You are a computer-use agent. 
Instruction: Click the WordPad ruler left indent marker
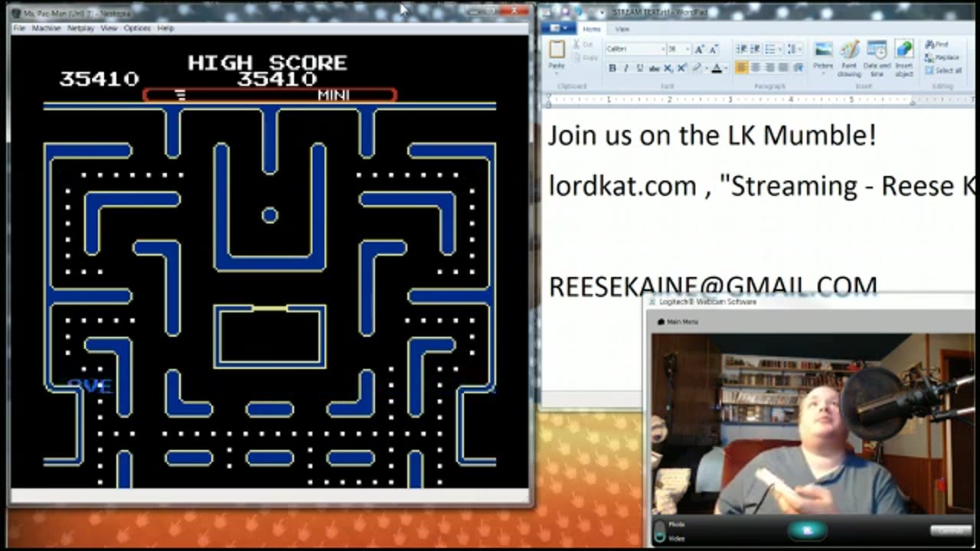(548, 101)
